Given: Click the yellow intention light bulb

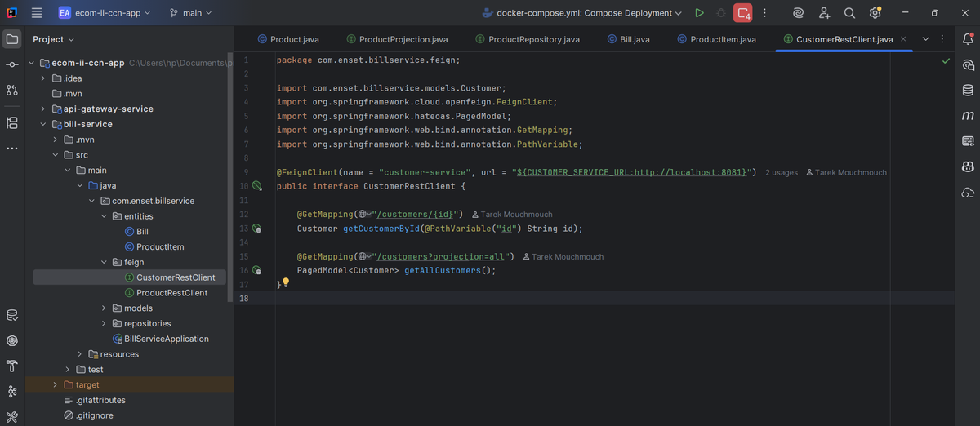Looking at the screenshot, I should point(286,283).
